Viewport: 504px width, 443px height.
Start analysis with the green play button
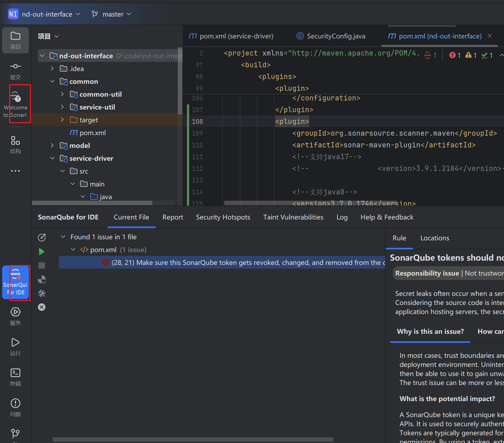coord(42,251)
